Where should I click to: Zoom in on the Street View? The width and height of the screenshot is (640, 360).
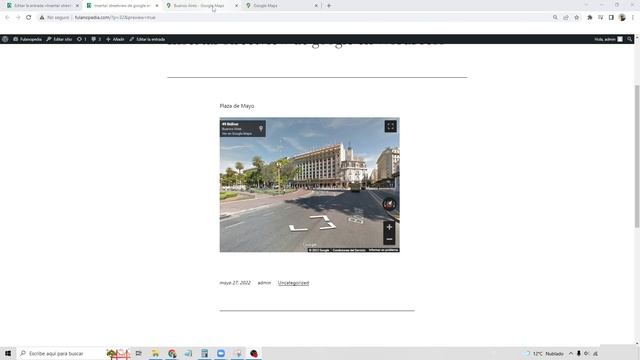pos(389,227)
